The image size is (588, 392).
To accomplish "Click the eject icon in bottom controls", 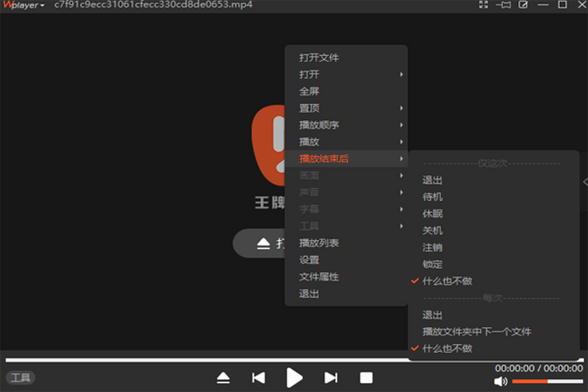I will coord(223,378).
